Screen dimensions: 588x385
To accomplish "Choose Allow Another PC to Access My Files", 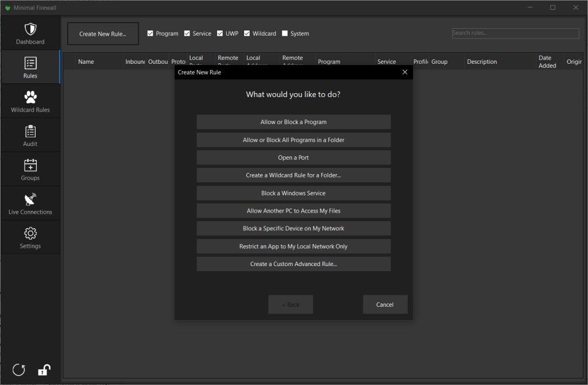I will point(293,211).
